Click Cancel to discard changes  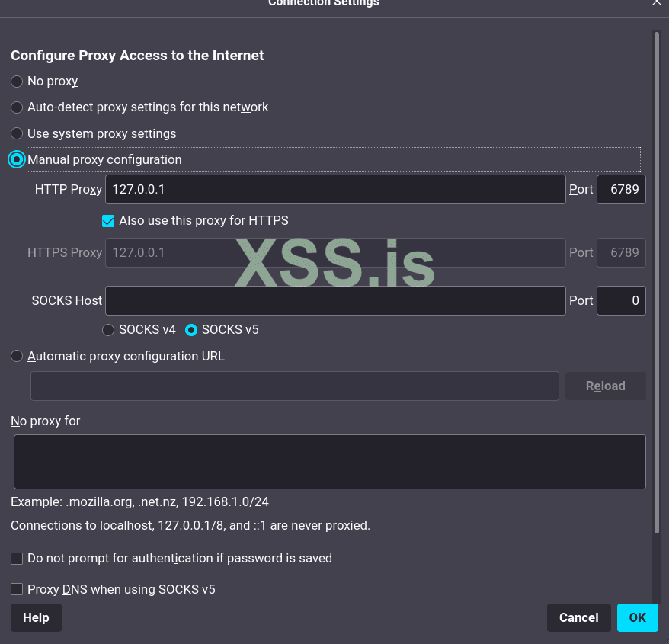579,617
